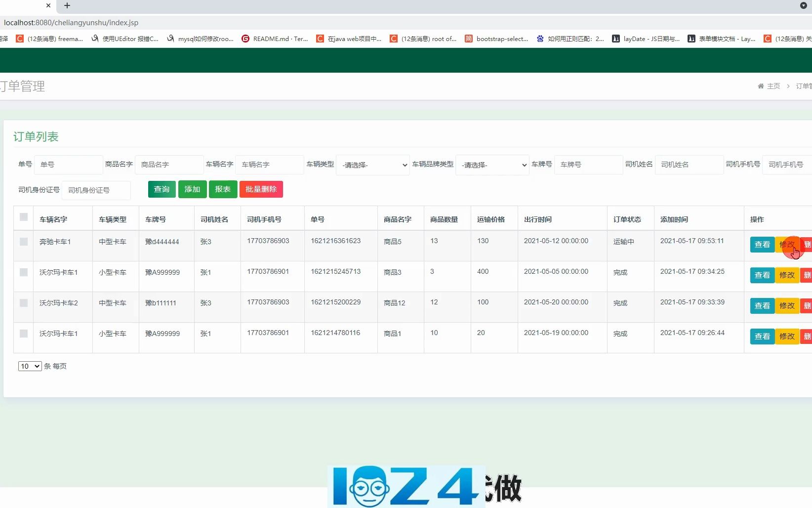Image resolution: width=812 pixels, height=508 pixels.
Task: Click the home icon in the breadcrumb
Action: pos(760,86)
